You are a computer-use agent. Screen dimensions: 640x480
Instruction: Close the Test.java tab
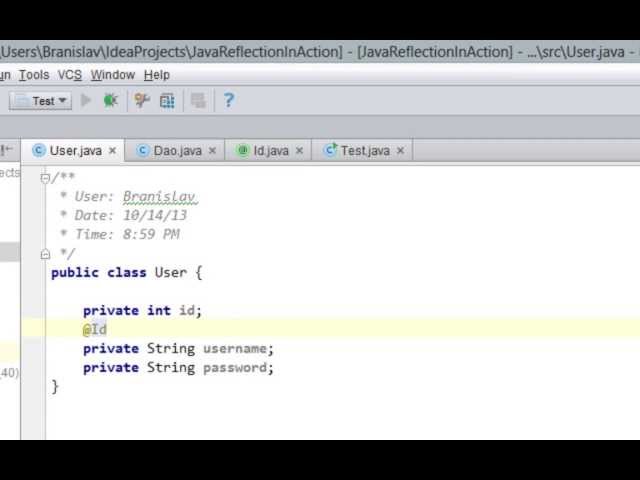tap(400, 151)
